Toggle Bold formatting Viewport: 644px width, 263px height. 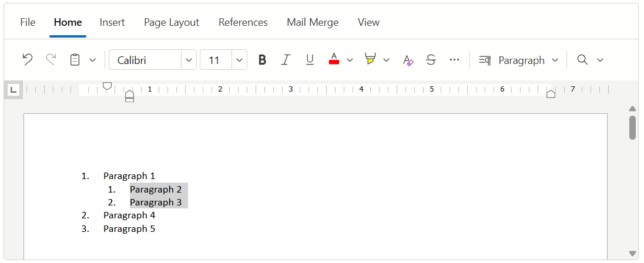pyautogui.click(x=262, y=60)
